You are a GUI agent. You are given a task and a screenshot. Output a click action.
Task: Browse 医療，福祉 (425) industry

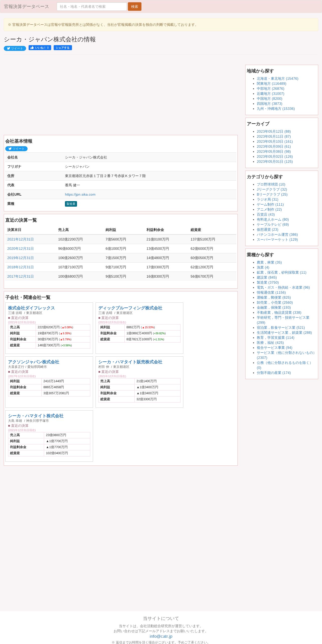[x=270, y=343]
